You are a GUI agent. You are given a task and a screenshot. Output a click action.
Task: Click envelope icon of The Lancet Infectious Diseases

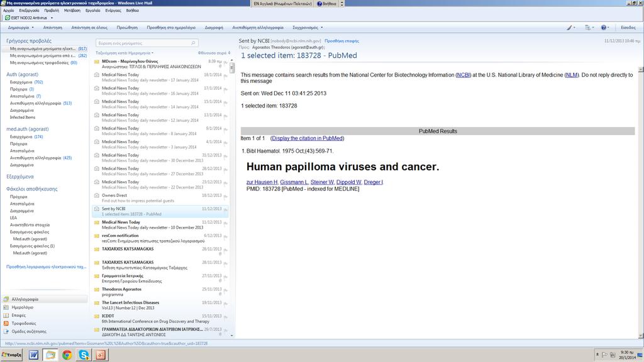click(x=97, y=302)
